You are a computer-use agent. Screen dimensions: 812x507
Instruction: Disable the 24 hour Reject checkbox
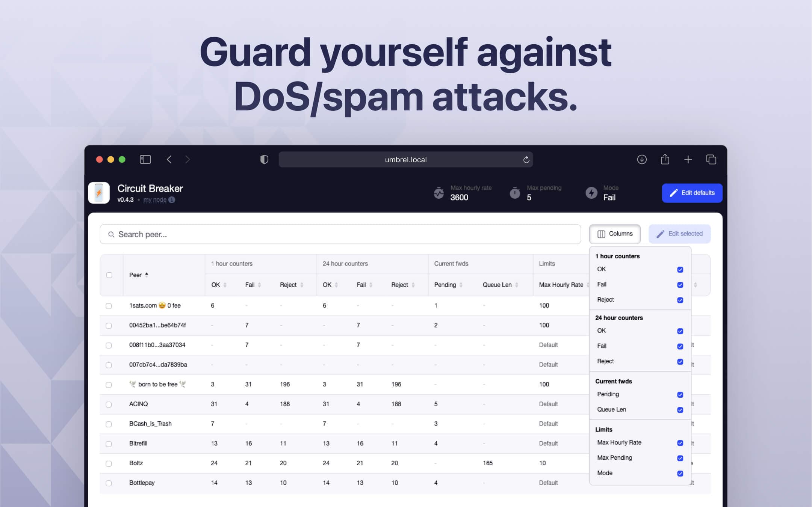pos(679,362)
